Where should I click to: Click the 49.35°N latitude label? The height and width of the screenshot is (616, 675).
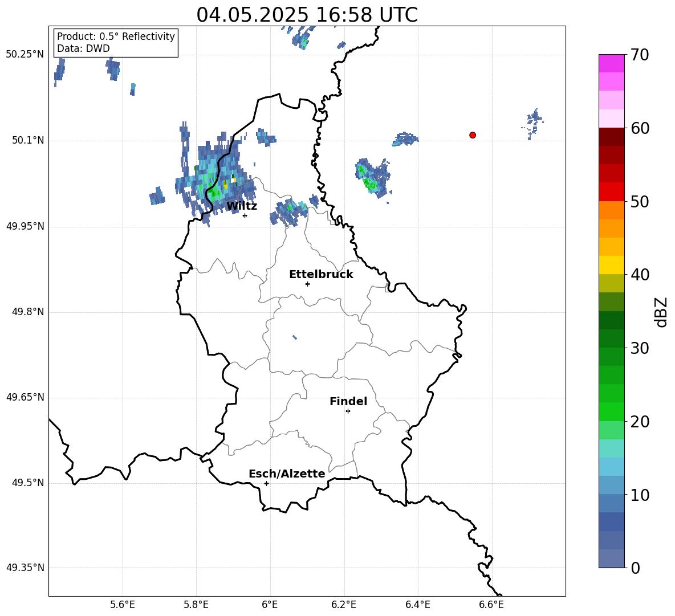(25, 568)
